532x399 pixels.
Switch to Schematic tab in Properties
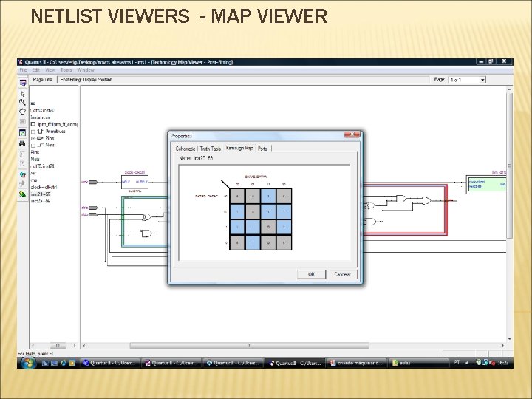pos(185,149)
